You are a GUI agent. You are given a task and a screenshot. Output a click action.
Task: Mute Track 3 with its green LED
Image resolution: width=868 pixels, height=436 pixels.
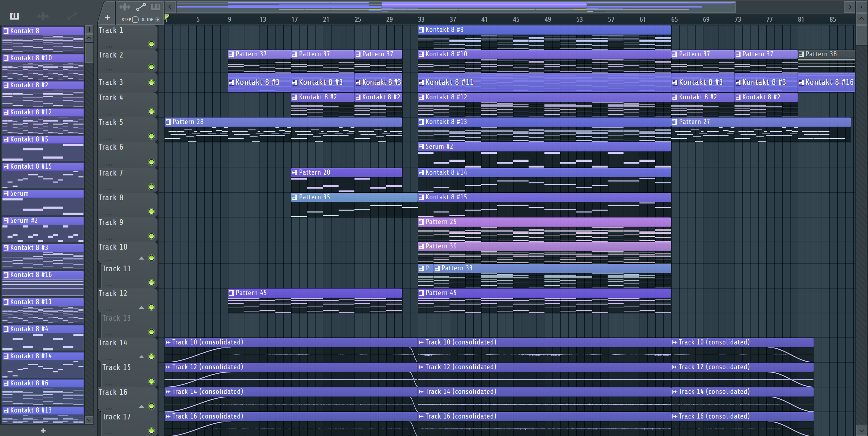click(x=152, y=83)
